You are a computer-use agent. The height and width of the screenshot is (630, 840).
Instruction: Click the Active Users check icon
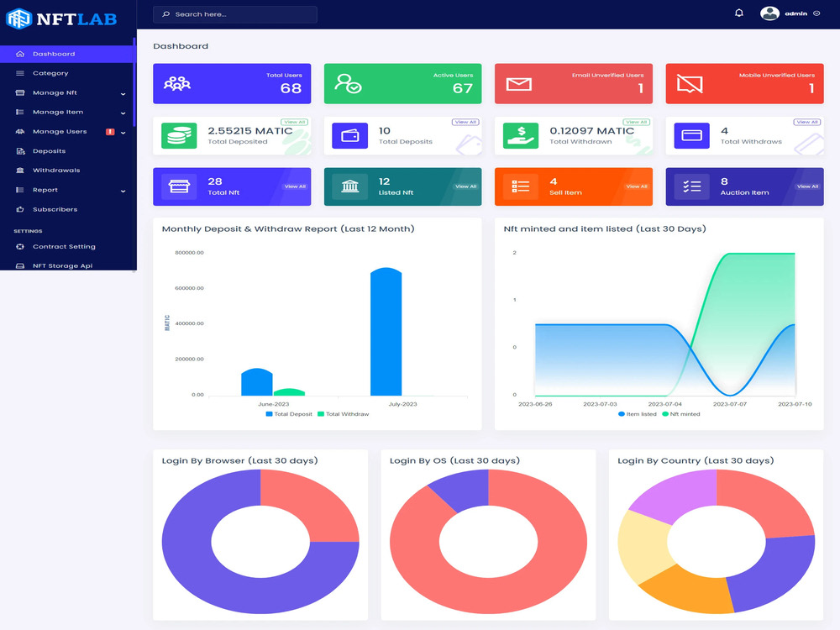tap(349, 83)
